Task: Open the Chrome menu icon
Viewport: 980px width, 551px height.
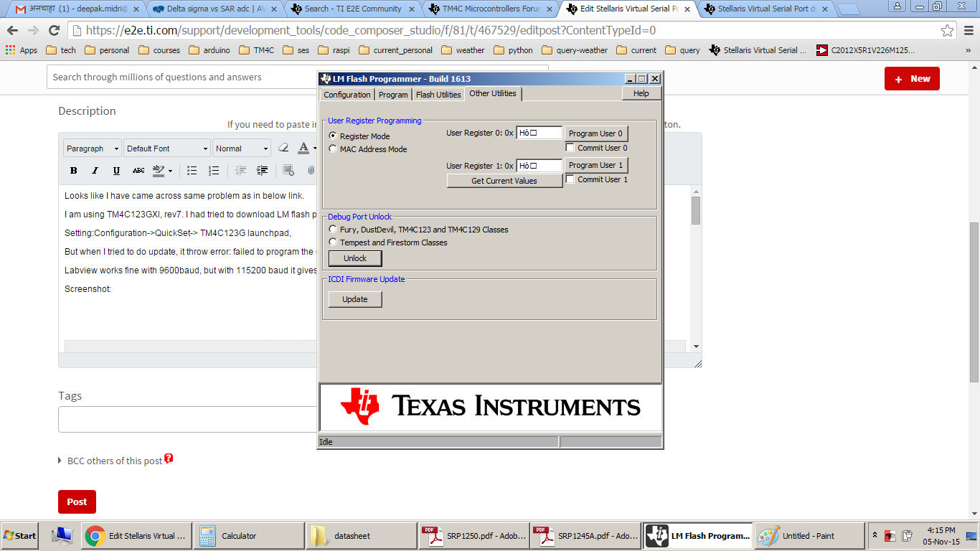Action: [967, 31]
